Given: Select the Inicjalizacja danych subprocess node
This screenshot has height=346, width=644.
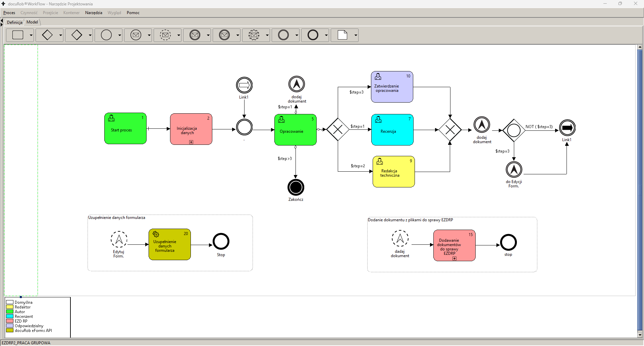Looking at the screenshot, I should [x=191, y=129].
